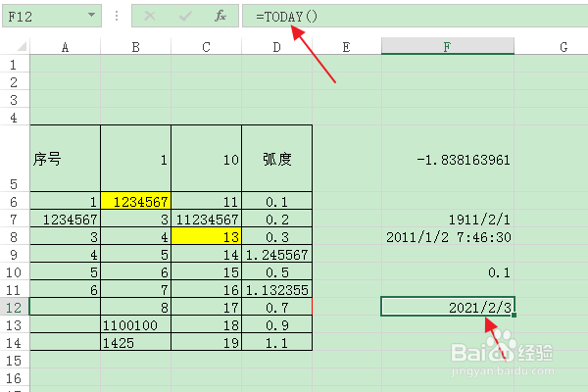Click cell F10 showing 0.1
The height and width of the screenshot is (392, 588).
click(x=448, y=272)
